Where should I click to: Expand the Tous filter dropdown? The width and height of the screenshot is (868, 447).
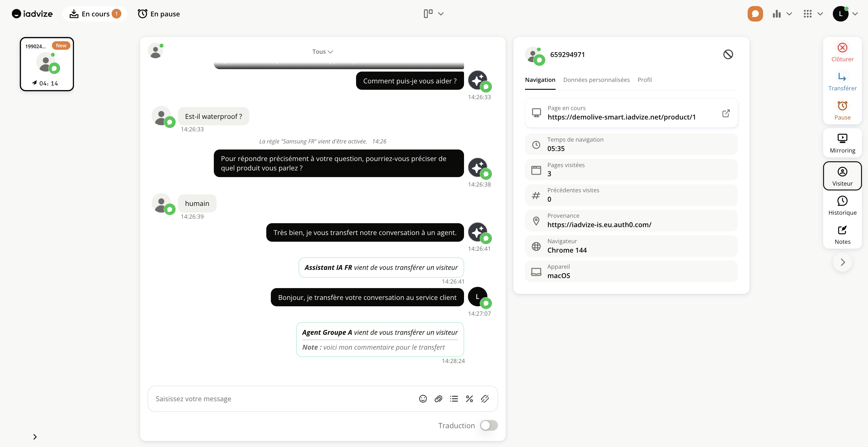322,52
